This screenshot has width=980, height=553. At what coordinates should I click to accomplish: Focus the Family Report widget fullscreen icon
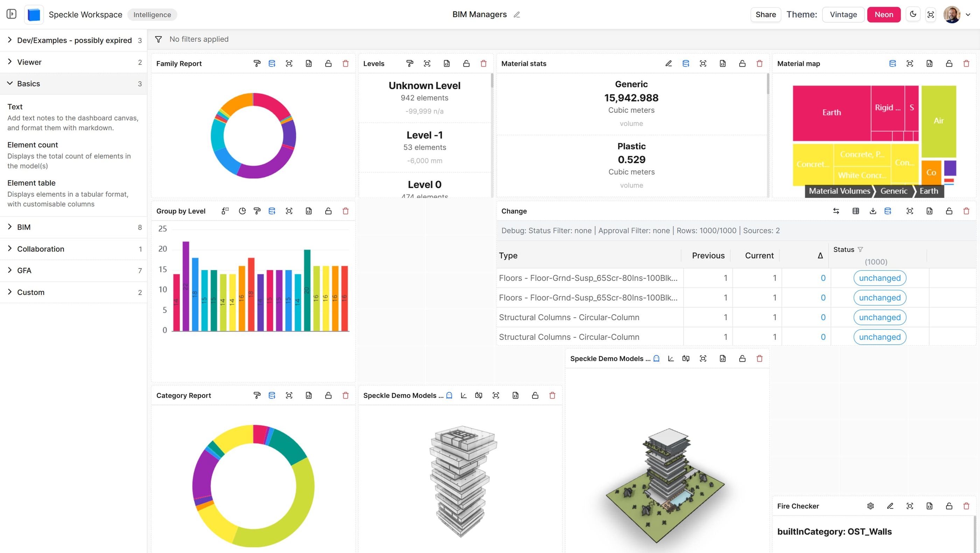289,63
